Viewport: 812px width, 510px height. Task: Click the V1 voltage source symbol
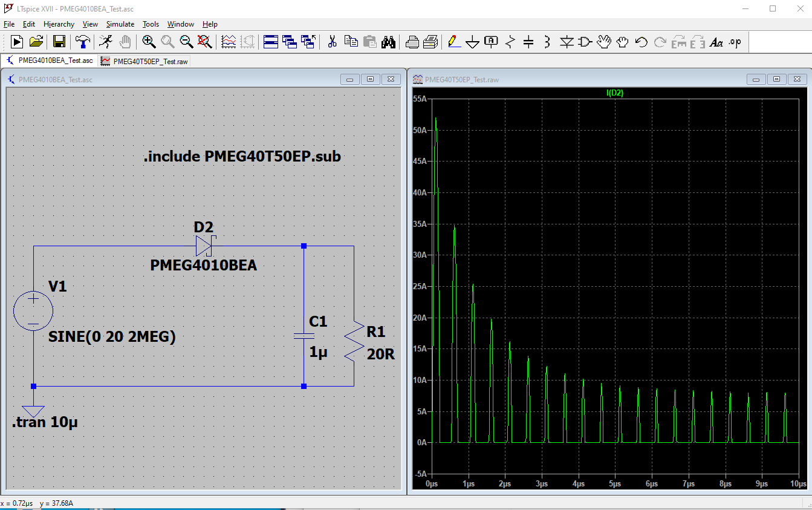tap(33, 311)
